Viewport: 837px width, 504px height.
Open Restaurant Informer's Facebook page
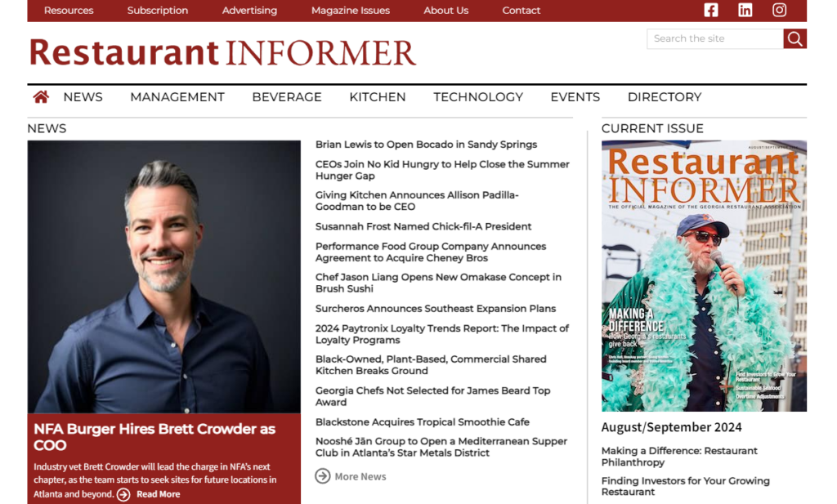coord(710,10)
